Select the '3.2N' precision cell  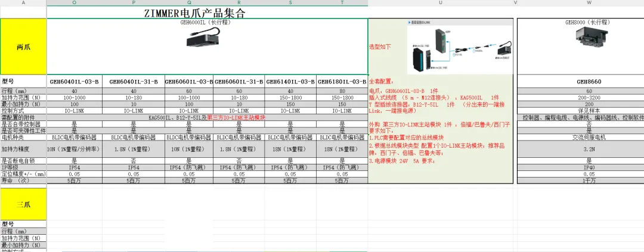(589, 150)
